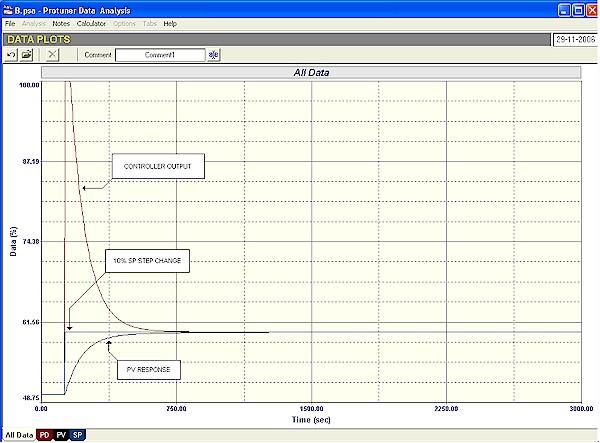This screenshot has height=443, width=600.
Task: Switch to the SP tab
Action: [77, 435]
